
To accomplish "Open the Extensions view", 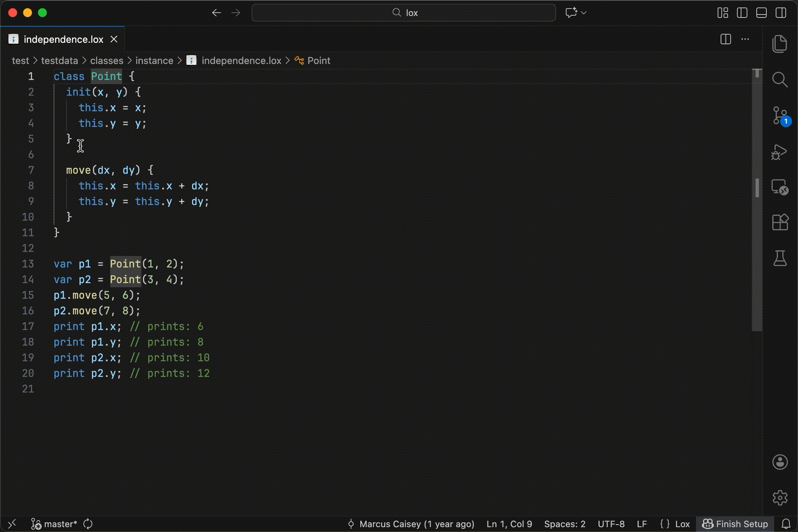I will [x=780, y=222].
